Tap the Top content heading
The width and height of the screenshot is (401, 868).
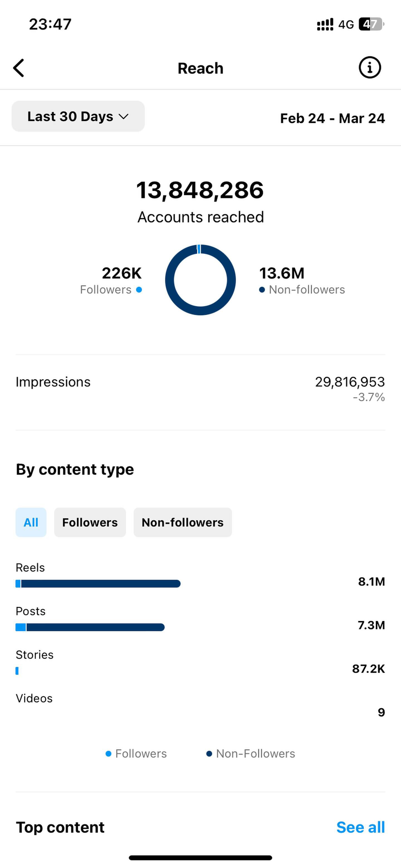[x=60, y=827]
